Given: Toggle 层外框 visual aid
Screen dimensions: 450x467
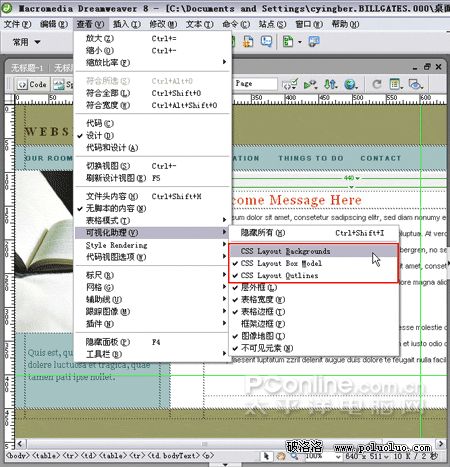Looking at the screenshot, I should (x=314, y=287).
